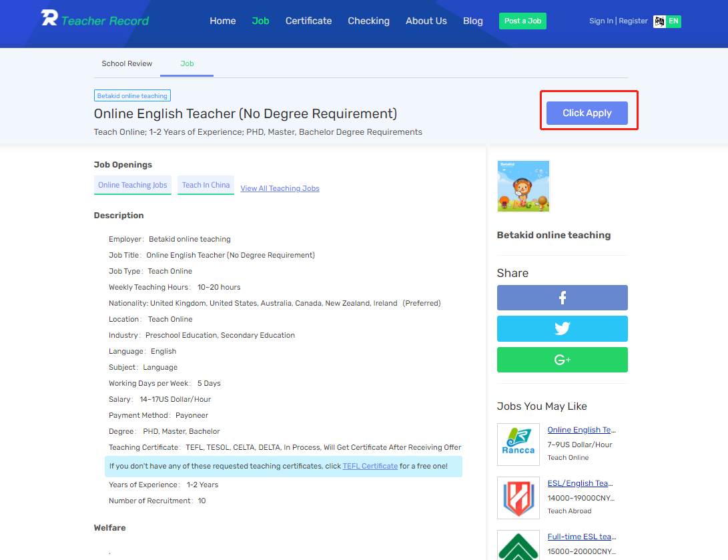Open ESL/English Tea... suggested job
728x560 pixels.
click(581, 483)
